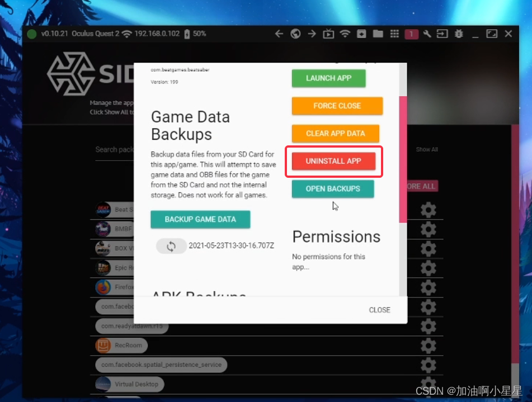Toggle Show All in the apps list
The image size is (532, 402).
[x=427, y=150]
